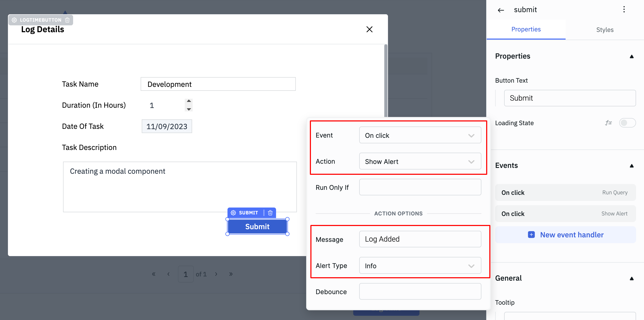Click back arrow beside submit title
The height and width of the screenshot is (320, 644).
point(501,10)
